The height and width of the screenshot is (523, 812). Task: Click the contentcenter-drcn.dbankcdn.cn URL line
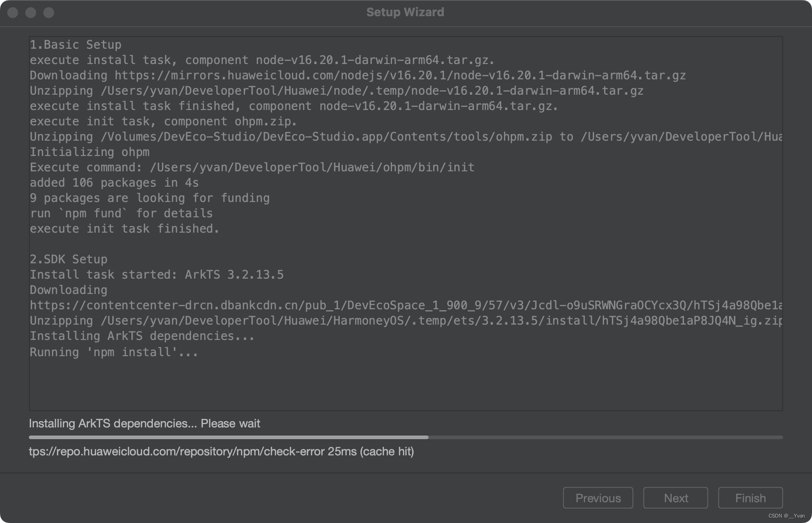[x=406, y=305]
